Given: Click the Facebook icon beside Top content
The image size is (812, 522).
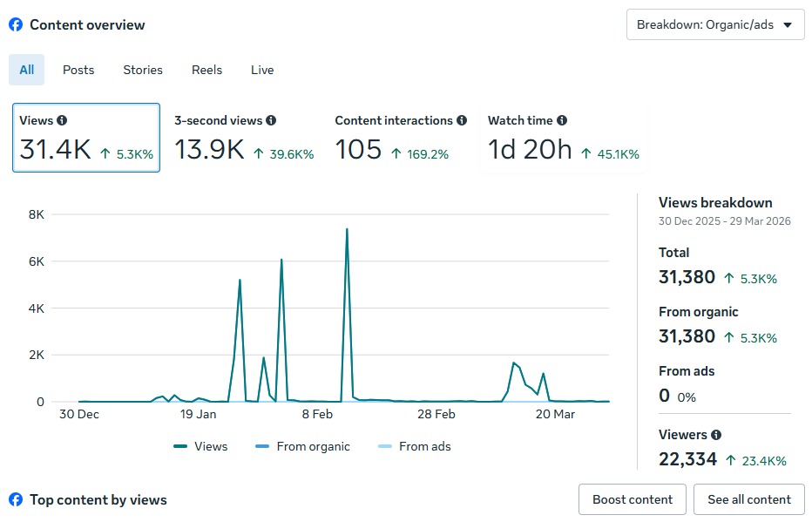Looking at the screenshot, I should 16,500.
